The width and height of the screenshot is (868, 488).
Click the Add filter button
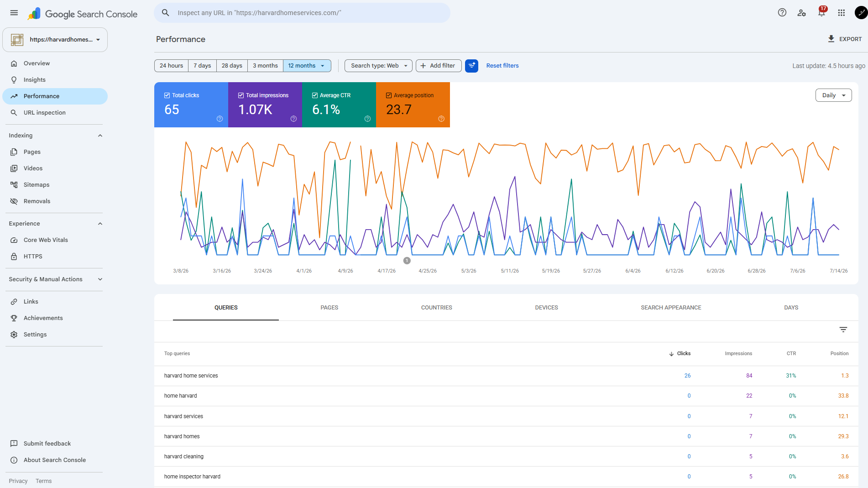click(x=438, y=66)
